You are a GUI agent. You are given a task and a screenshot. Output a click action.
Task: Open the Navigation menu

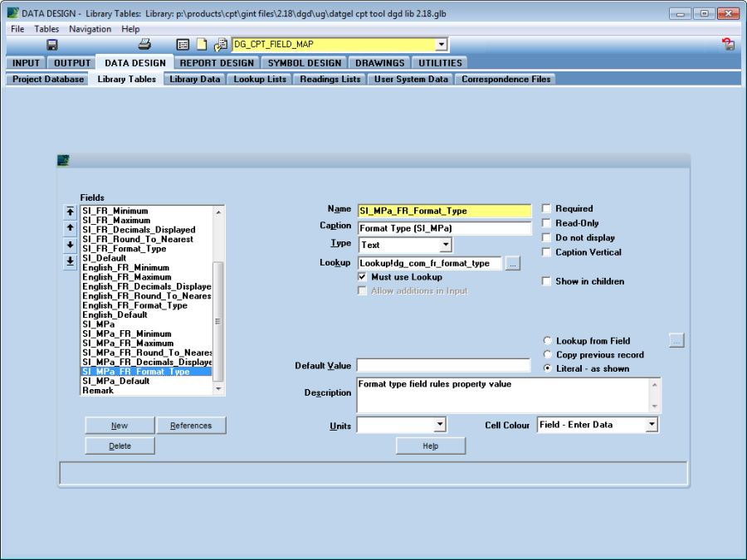pyautogui.click(x=90, y=29)
